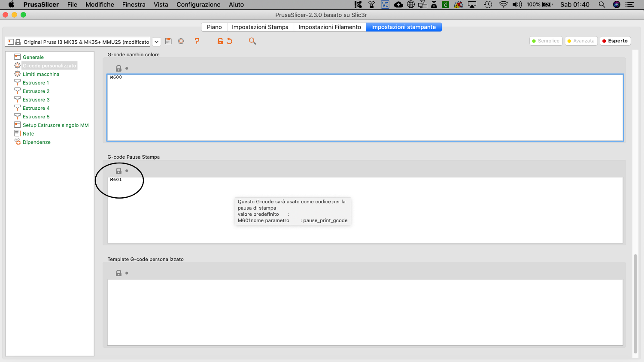The height and width of the screenshot is (362, 644).
Task: Click the gear icon beside the save preset icon
Action: (181, 41)
